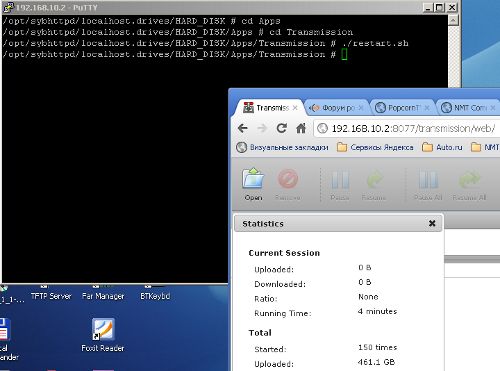Image resolution: width=500 pixels, height=371 pixels.
Task: Open the Сервисы Яндекса bookmarks folder
Action: (375, 147)
